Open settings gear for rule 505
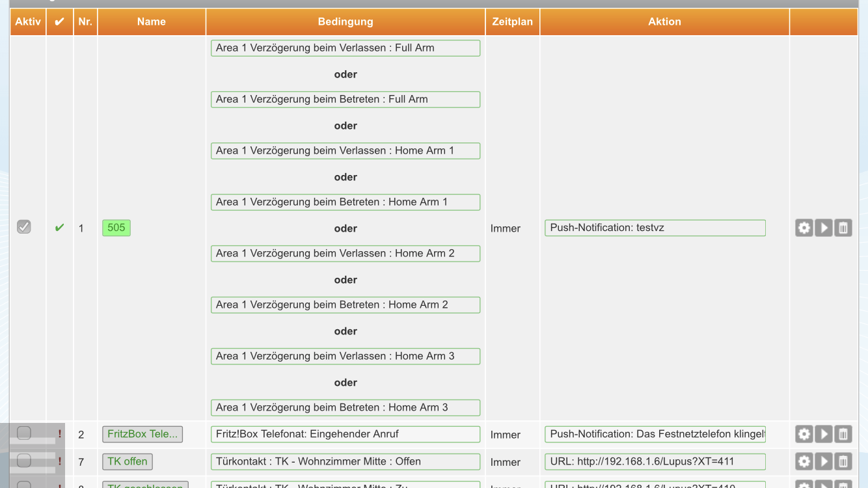868x488 pixels. pyautogui.click(x=804, y=228)
